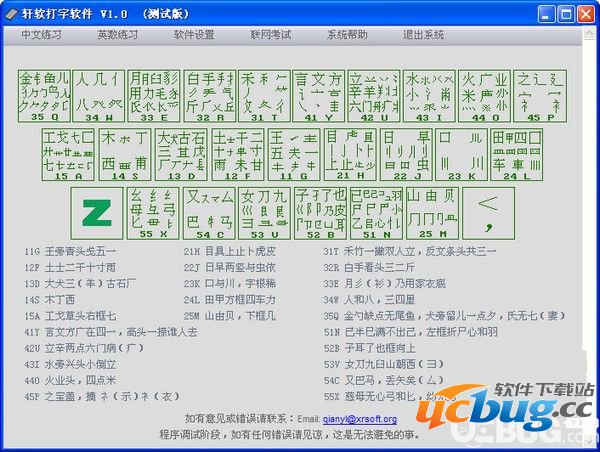600x452 pixels.
Task: Minimize the 轩软打字软件 window
Action: coord(545,13)
